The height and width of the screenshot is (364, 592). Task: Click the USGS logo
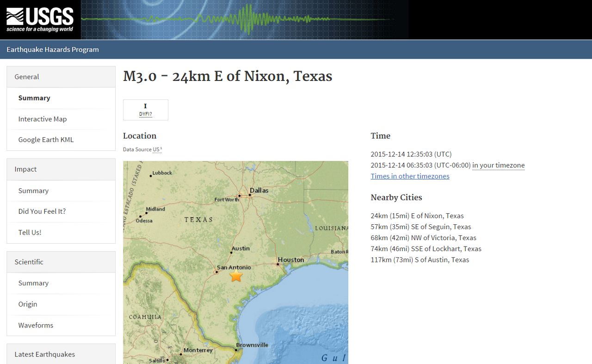pyautogui.click(x=40, y=20)
